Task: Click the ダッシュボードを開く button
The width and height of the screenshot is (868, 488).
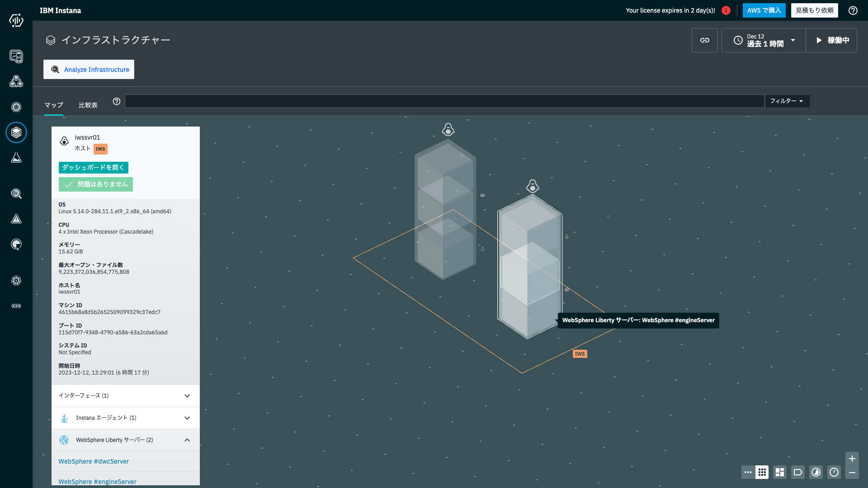Action: tap(93, 168)
